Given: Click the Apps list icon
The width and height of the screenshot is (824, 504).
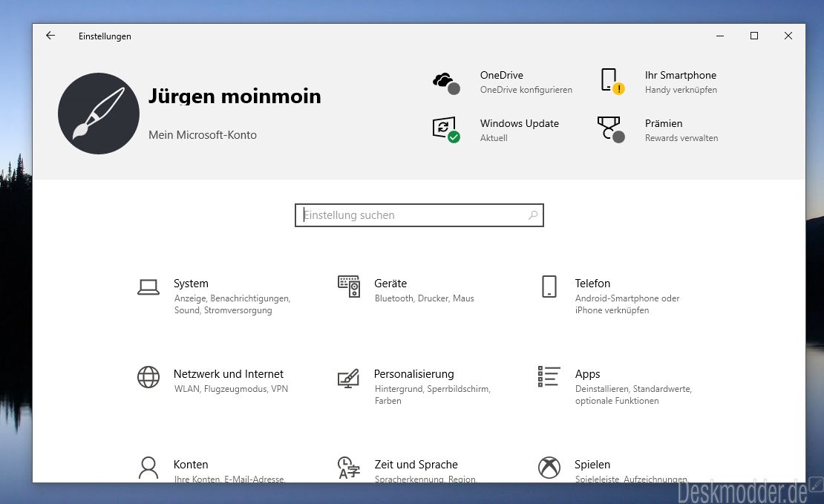Looking at the screenshot, I should coord(549,377).
